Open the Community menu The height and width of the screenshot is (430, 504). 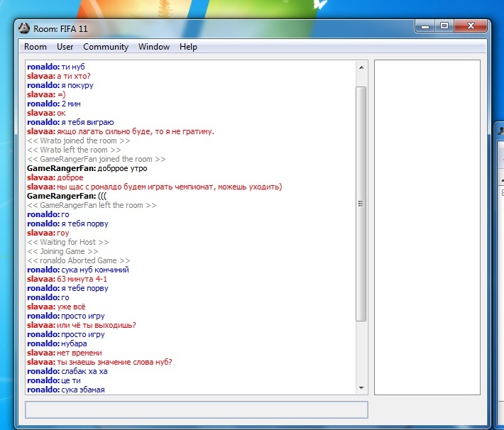tap(106, 47)
